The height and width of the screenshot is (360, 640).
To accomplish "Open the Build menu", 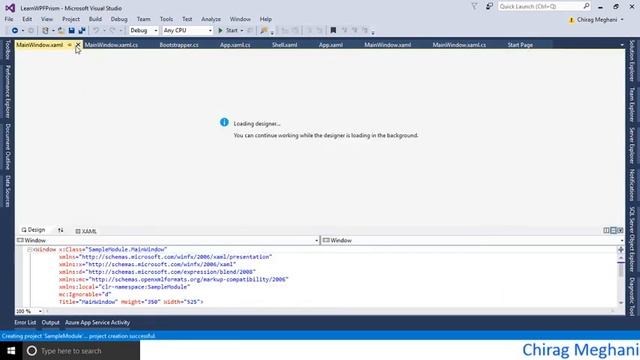I will (x=95, y=19).
